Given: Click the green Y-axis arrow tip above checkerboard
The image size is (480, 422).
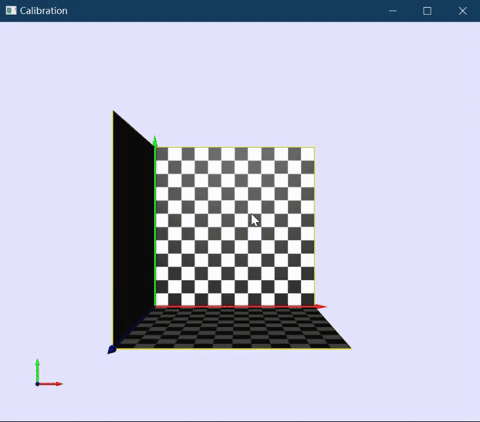Looking at the screenshot, I should 155,141.
